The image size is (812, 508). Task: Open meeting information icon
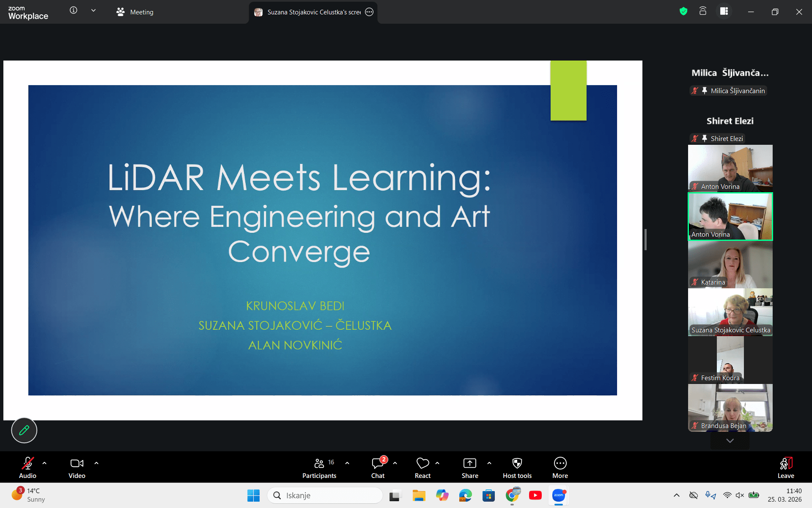tap(74, 11)
